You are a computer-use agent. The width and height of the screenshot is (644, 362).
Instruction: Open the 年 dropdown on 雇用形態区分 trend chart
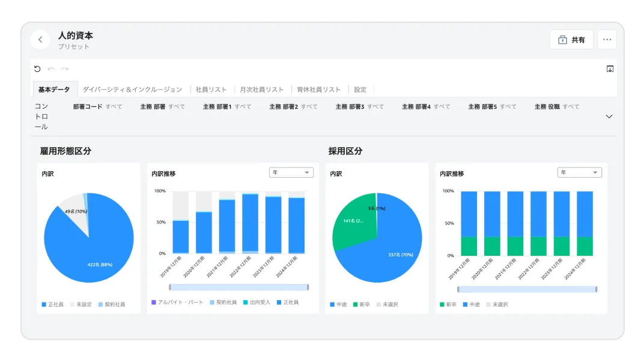tap(291, 172)
